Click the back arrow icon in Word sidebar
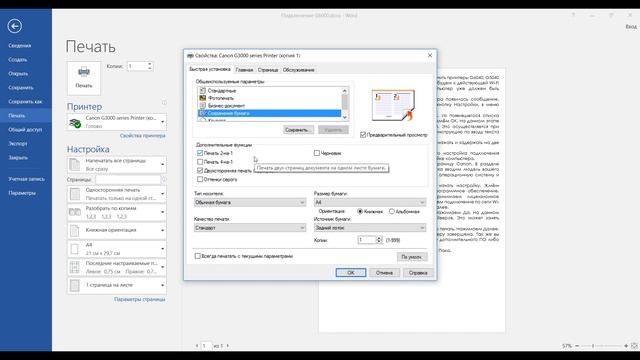The image size is (640, 360). (x=15, y=26)
